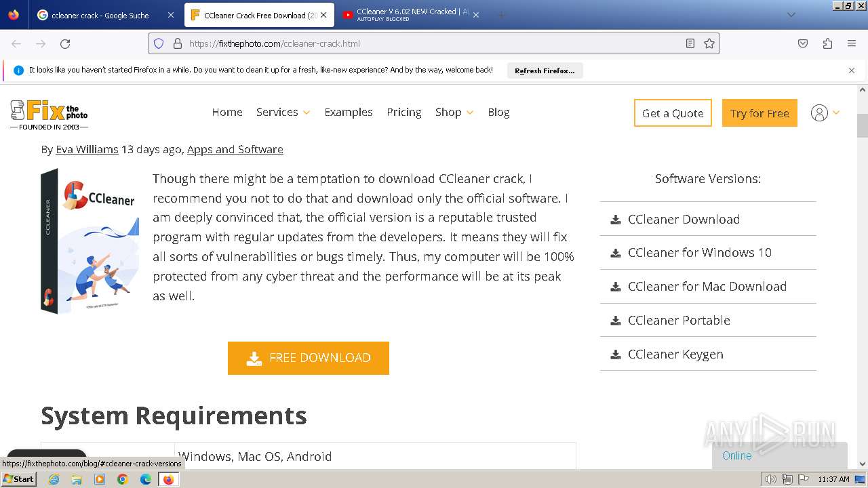Open the CCleaner for Mac Download link

tap(707, 287)
